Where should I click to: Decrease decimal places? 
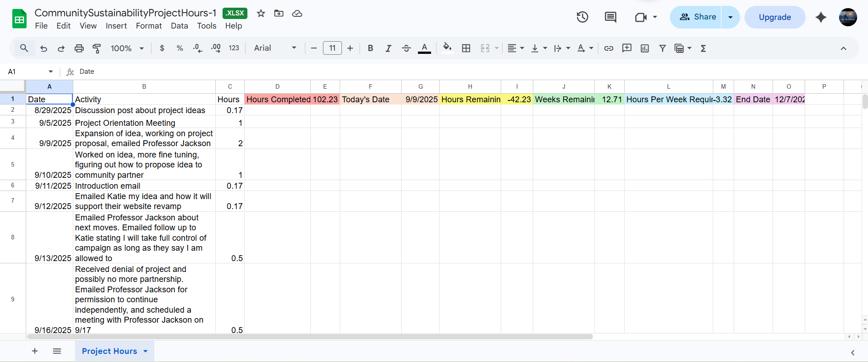(x=198, y=48)
